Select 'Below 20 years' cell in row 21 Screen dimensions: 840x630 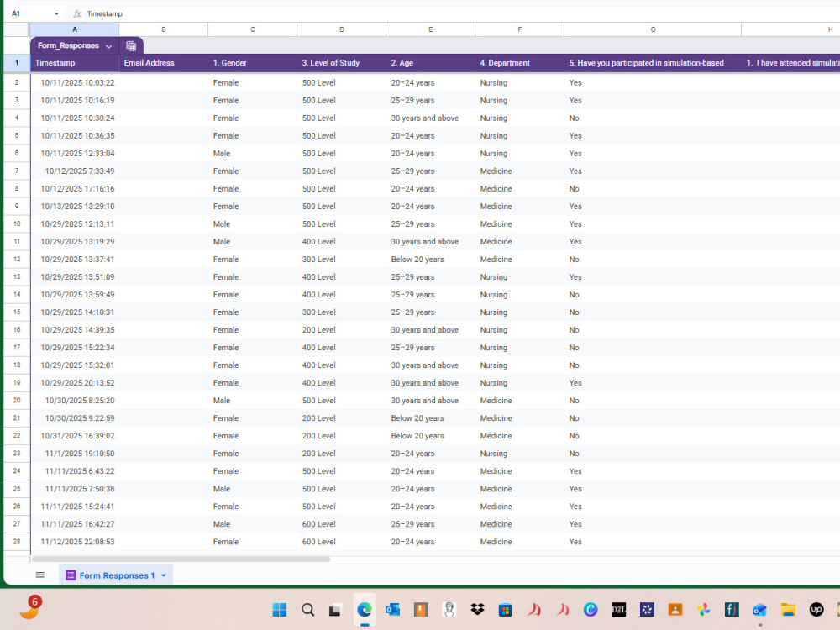[x=430, y=418]
